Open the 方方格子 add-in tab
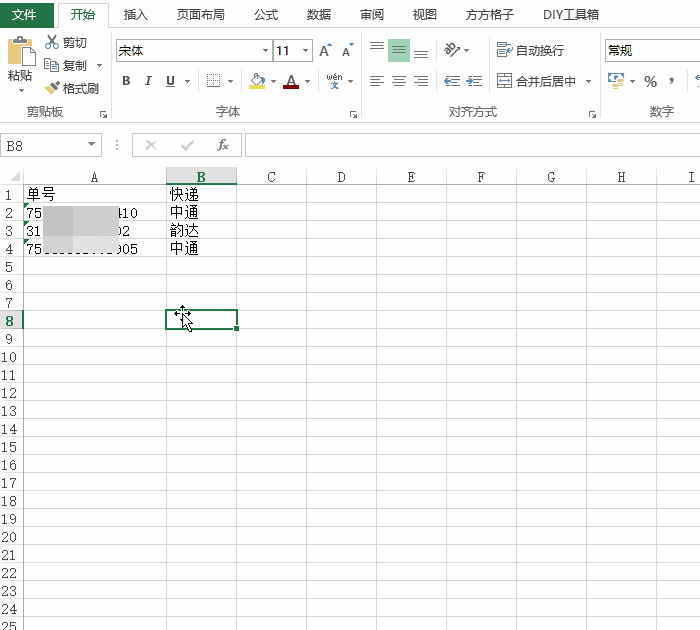Image resolution: width=700 pixels, height=630 pixels. (489, 15)
